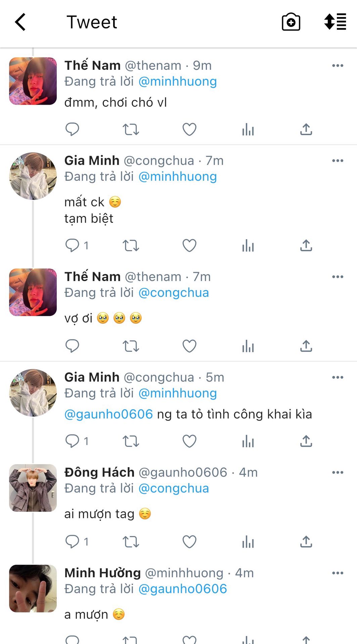Reply to Thế Nam's "vợ ơi" tweet

coord(72,346)
